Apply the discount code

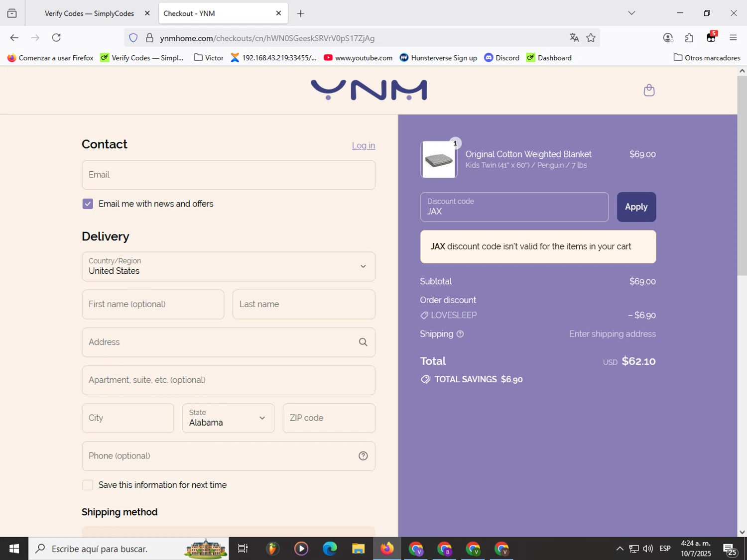click(x=636, y=207)
